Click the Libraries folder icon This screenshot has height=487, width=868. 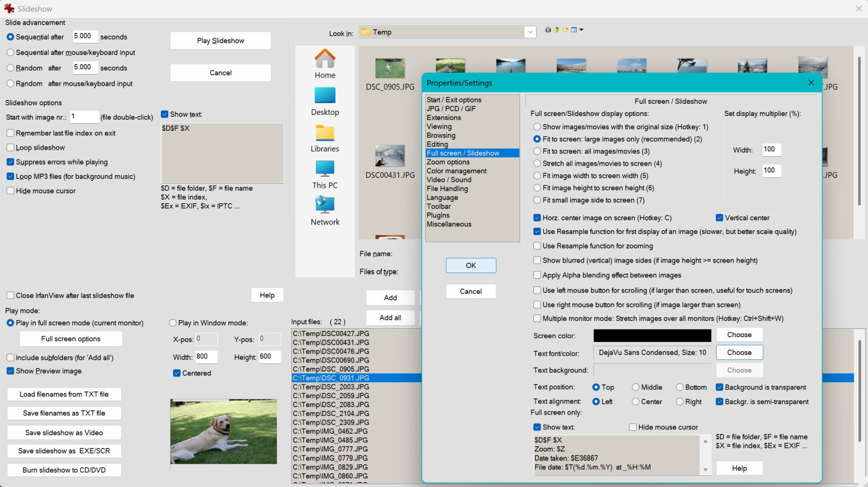pos(325,132)
